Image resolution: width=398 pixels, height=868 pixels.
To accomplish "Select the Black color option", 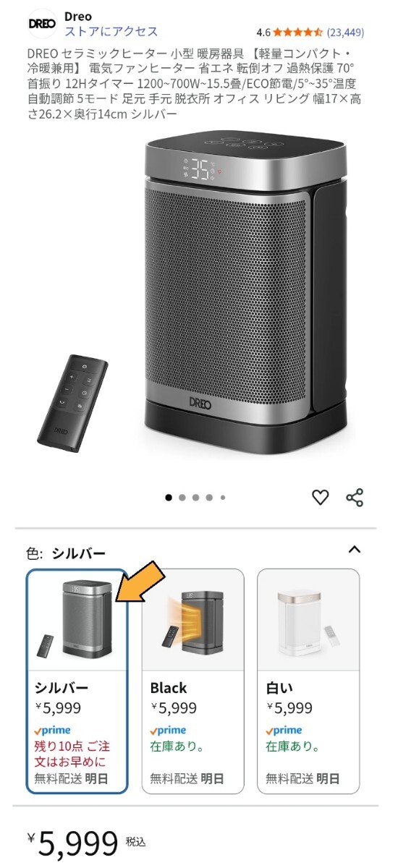I will [x=192, y=681].
